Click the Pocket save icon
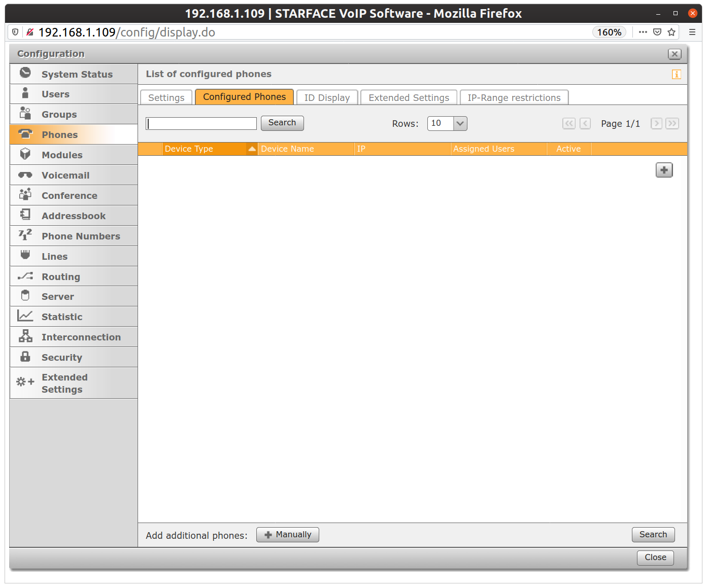This screenshot has height=588, width=707. pos(657,32)
